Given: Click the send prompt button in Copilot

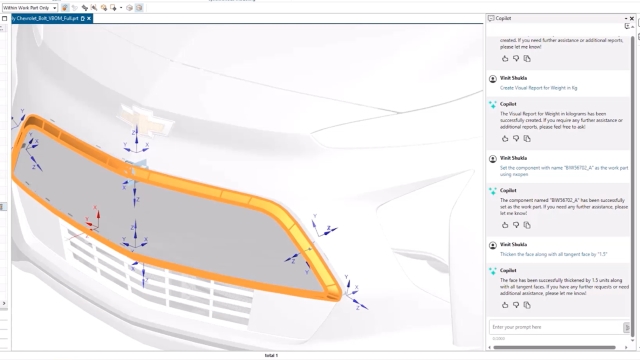Looking at the screenshot, I should click(627, 327).
